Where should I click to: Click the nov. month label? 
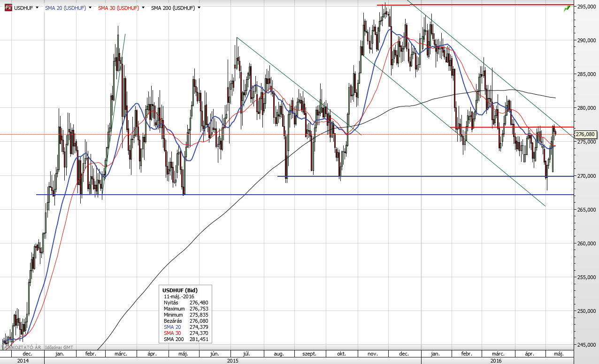tap(373, 354)
